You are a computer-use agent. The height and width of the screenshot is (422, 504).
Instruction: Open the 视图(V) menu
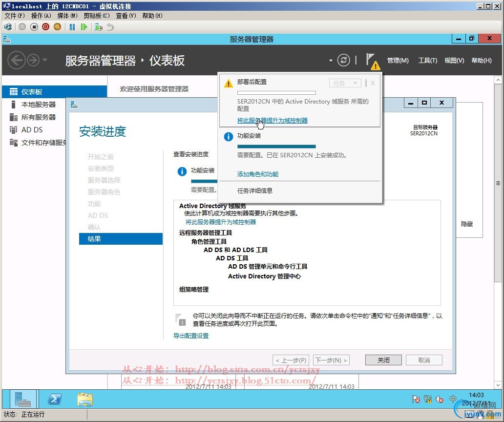pyautogui.click(x=454, y=61)
